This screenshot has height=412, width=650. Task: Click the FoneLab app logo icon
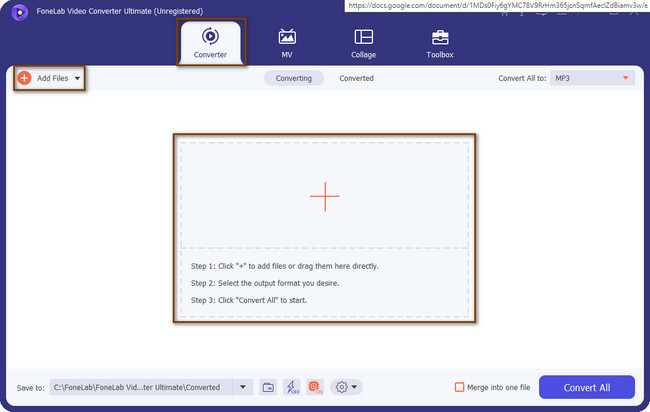(19, 10)
